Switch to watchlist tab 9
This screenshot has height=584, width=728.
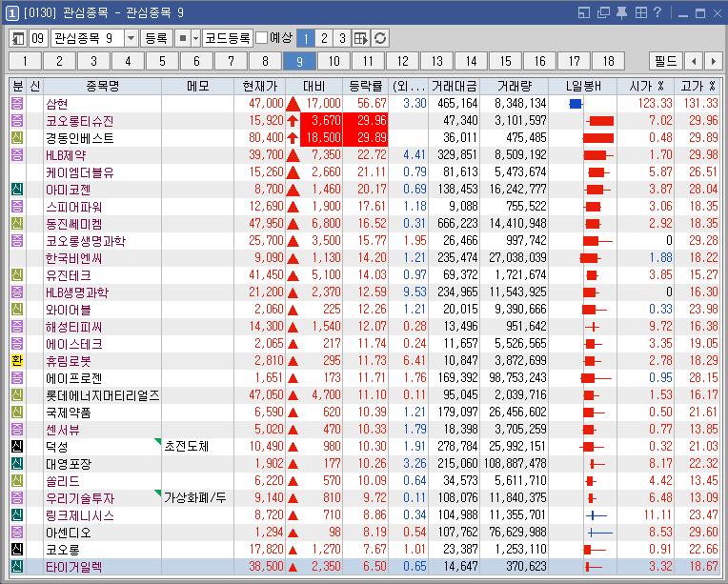pos(299,61)
